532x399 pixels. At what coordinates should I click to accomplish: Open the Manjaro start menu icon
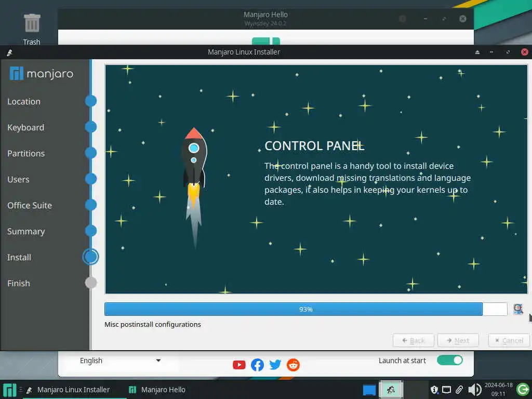pos(9,390)
